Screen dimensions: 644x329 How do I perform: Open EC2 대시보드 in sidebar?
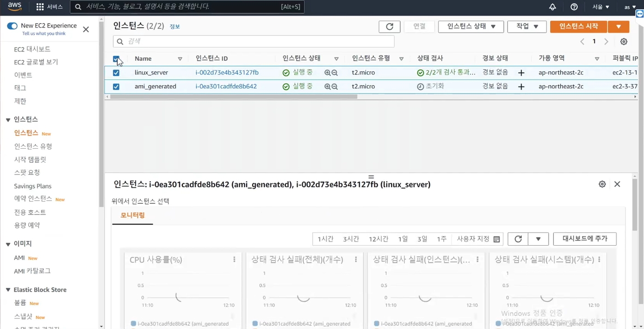pos(32,49)
